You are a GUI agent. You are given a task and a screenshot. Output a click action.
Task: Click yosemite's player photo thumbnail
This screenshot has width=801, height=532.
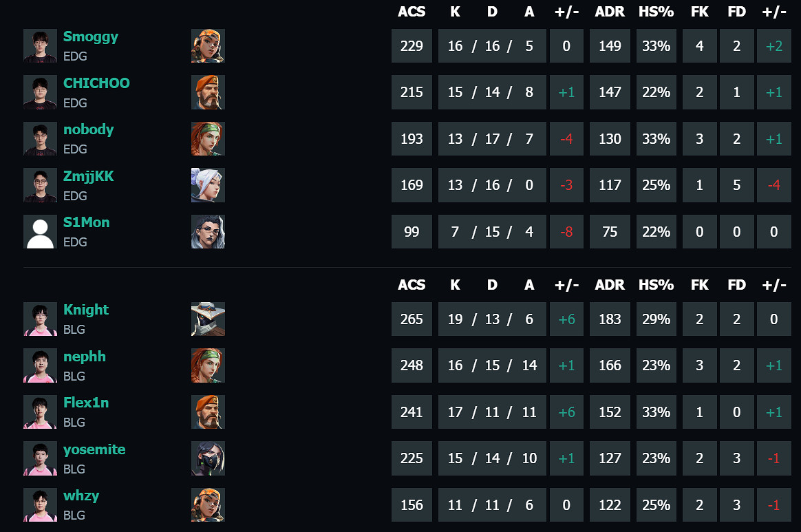[40, 458]
